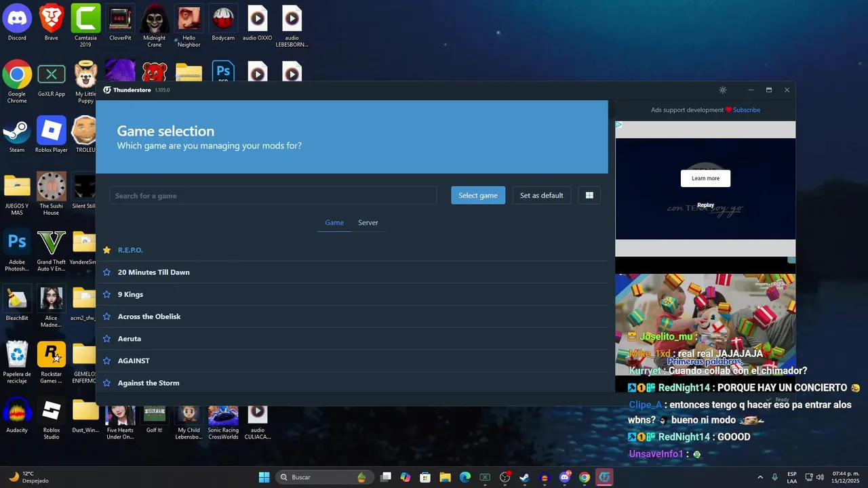This screenshot has height=488, width=868.
Task: Select the R.E.P.O. game name
Action: pos(130,250)
